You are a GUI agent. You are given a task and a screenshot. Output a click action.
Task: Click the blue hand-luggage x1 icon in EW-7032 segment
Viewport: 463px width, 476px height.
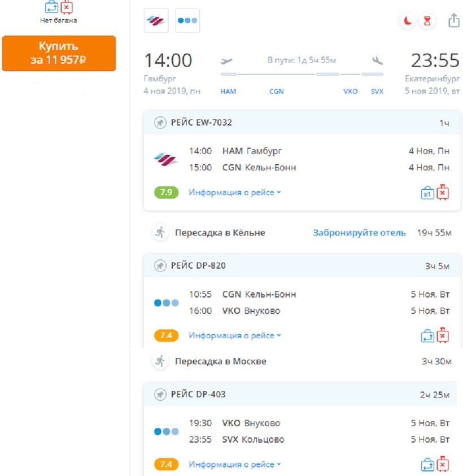tap(427, 193)
